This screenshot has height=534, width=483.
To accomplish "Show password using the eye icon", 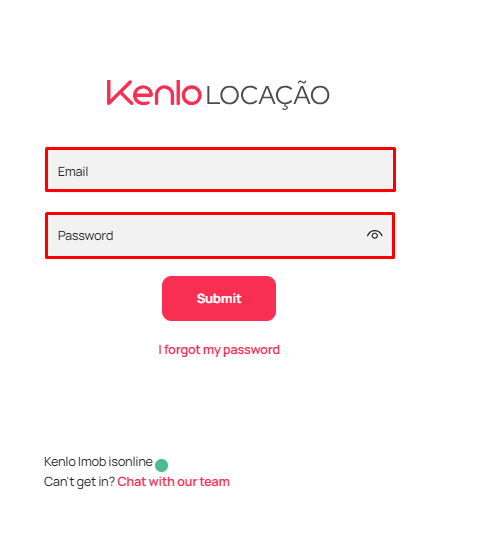I will [x=374, y=235].
